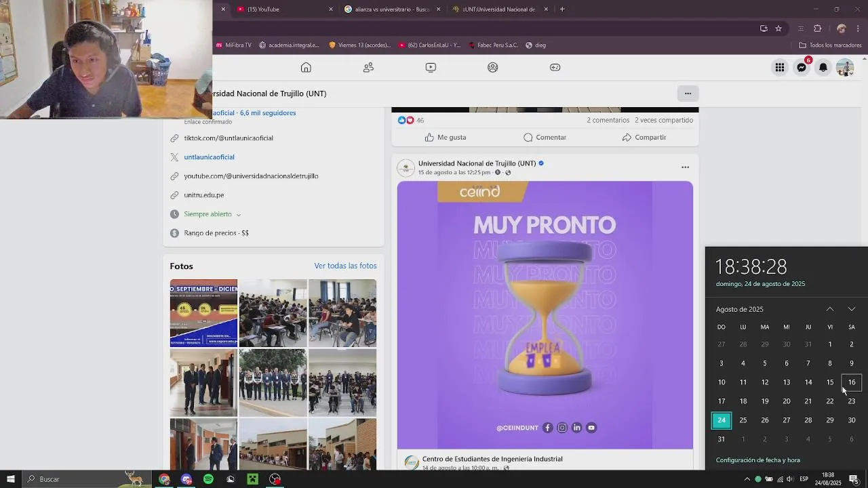Open the unitru.edu.pe website link
Viewport: 868px width, 488px height.
coord(203,195)
